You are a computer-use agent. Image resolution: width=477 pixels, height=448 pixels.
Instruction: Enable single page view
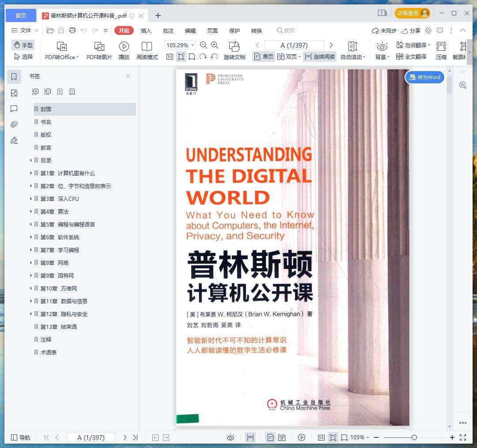point(263,56)
